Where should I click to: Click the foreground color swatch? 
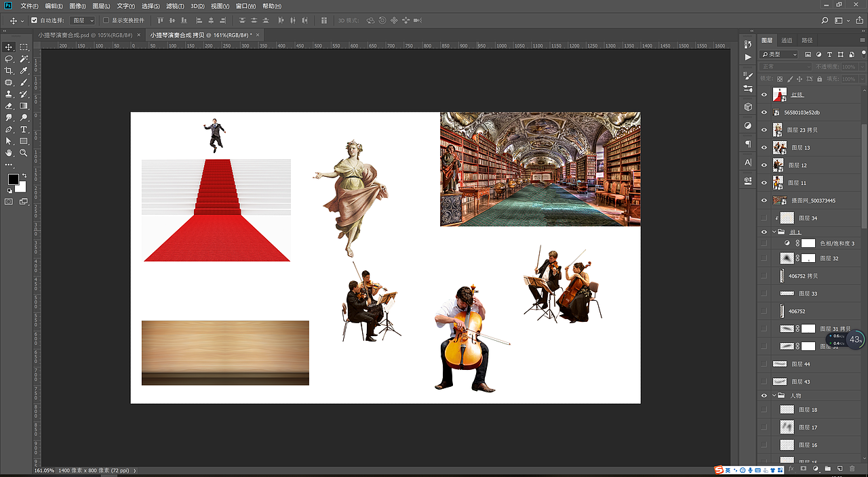tap(13, 180)
